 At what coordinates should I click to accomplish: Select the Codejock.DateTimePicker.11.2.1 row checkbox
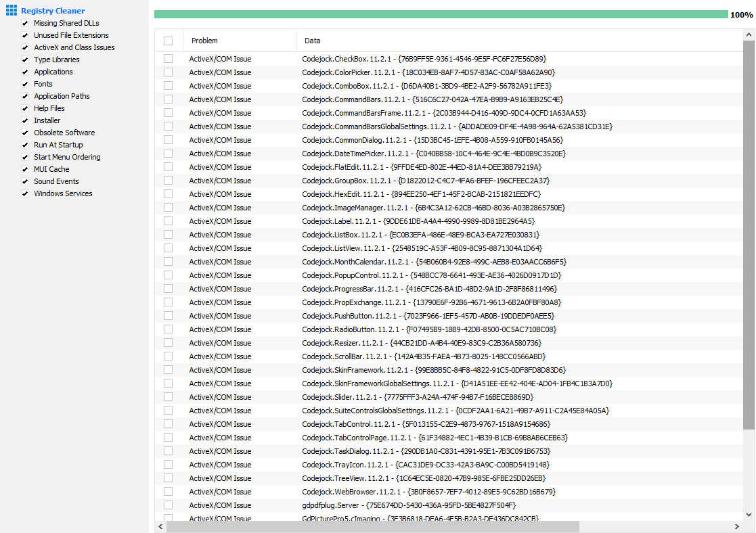[x=169, y=154]
